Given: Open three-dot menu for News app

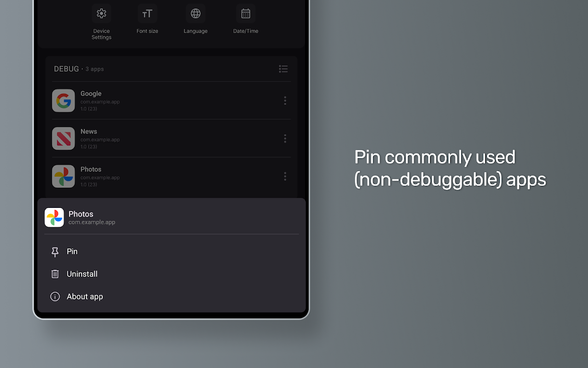Looking at the screenshot, I should point(285,138).
